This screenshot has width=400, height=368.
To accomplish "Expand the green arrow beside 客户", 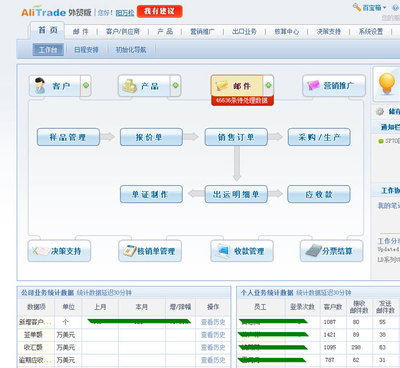I will [x=86, y=85].
